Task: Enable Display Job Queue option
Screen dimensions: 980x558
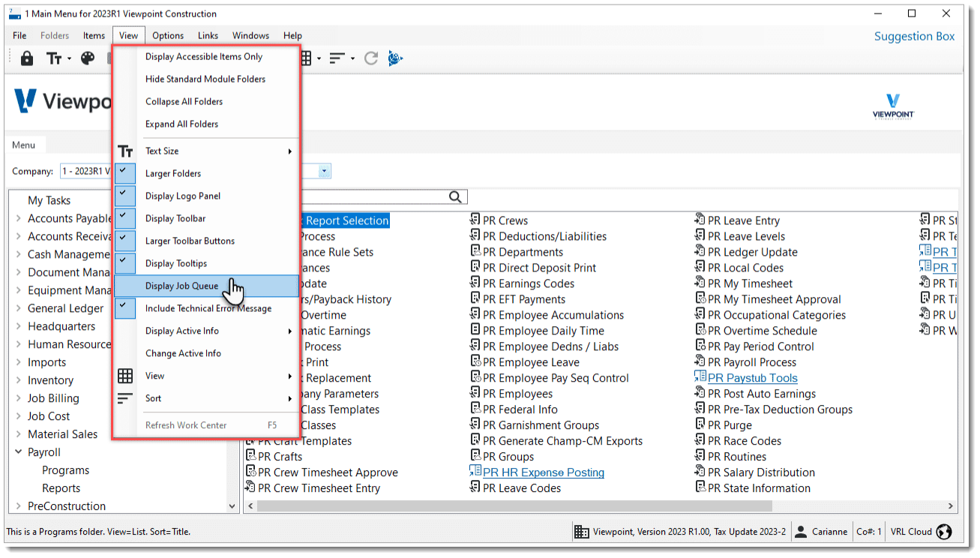Action: [x=206, y=286]
